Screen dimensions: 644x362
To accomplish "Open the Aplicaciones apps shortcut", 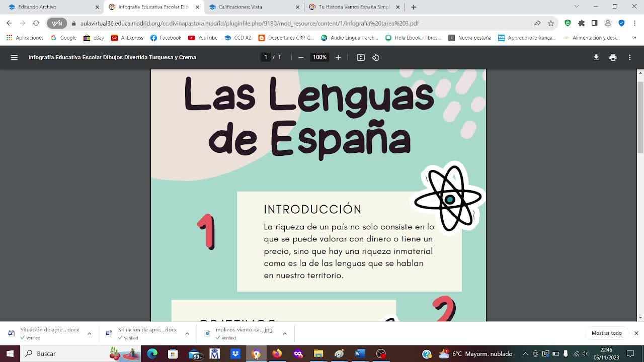I will click(25, 38).
